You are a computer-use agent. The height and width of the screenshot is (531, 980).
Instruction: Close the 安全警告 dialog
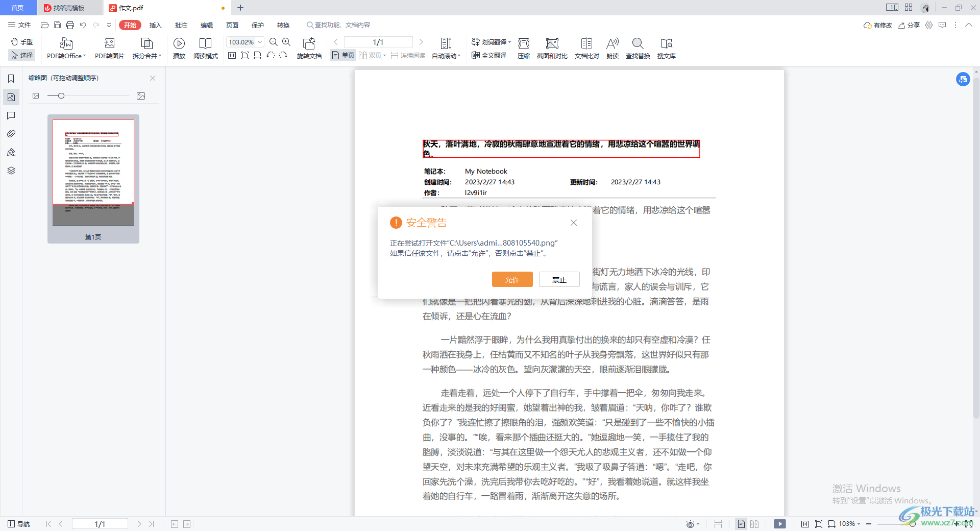574,223
